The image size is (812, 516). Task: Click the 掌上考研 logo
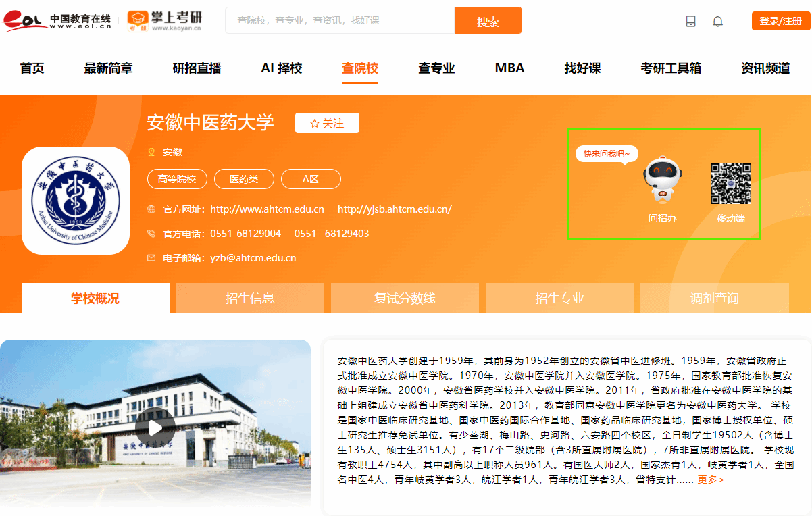165,21
